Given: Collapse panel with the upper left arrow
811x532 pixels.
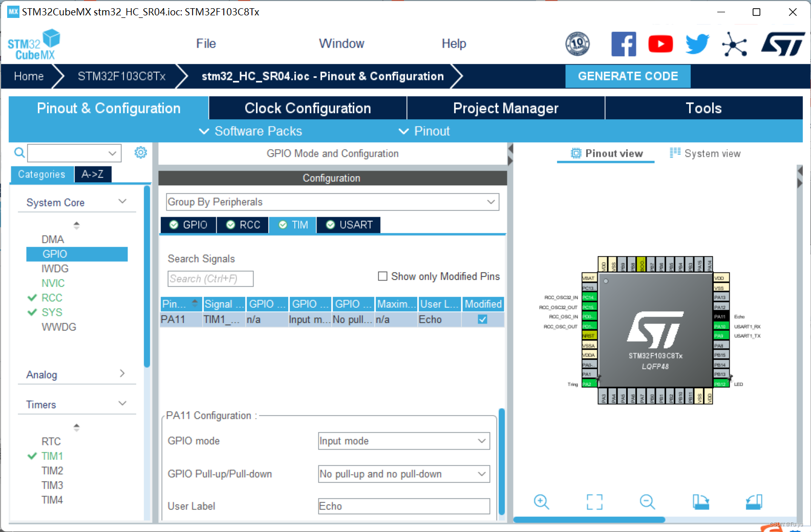Looking at the screenshot, I should [x=510, y=149].
